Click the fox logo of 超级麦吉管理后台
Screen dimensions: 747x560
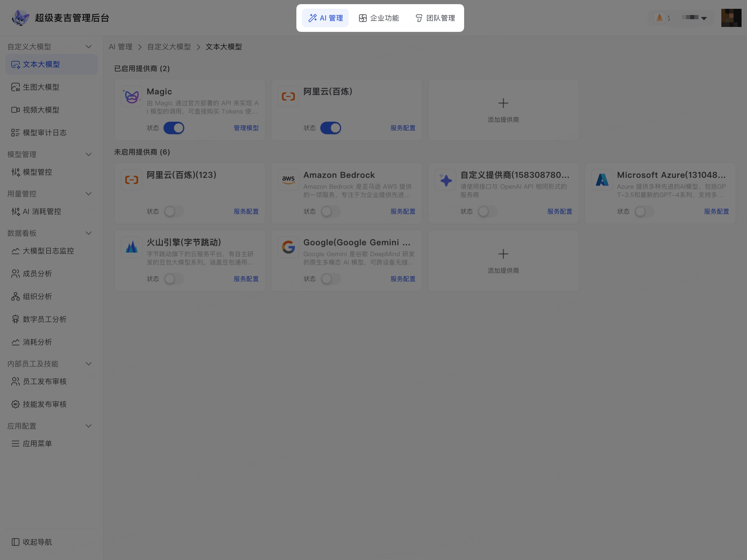(20, 18)
